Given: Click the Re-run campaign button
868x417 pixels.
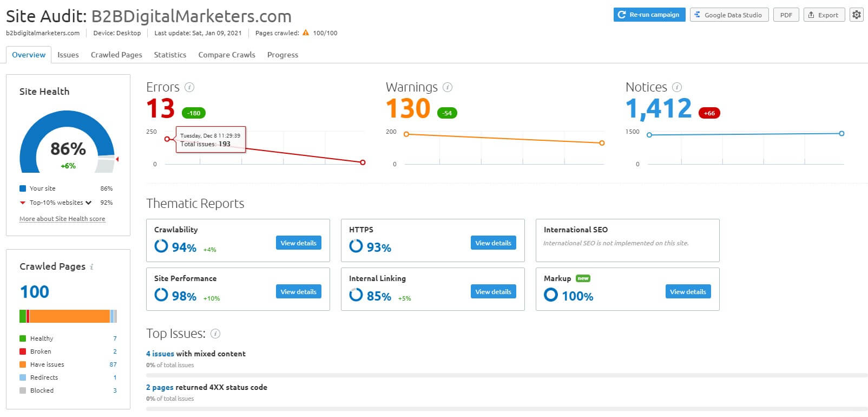Looking at the screenshot, I should pos(649,15).
